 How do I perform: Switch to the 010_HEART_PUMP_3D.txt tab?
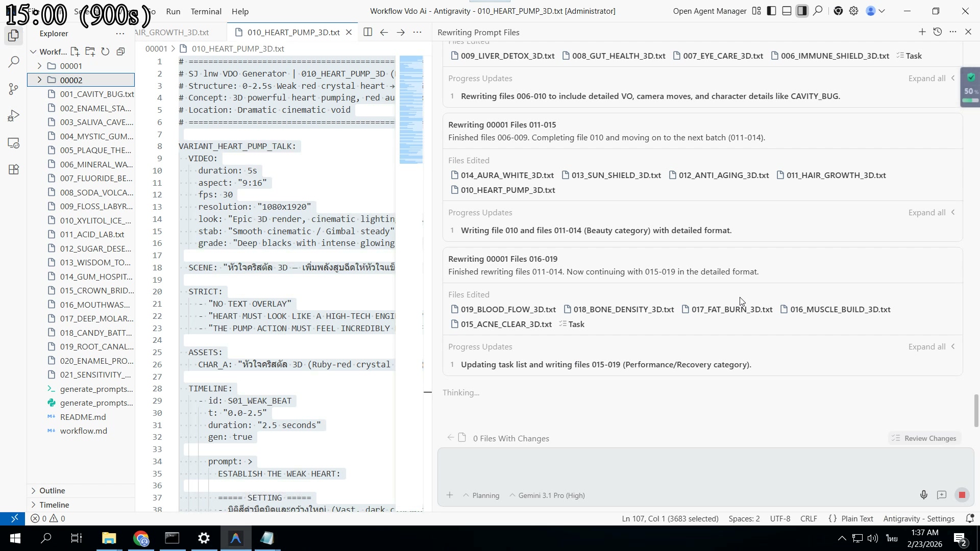click(293, 32)
